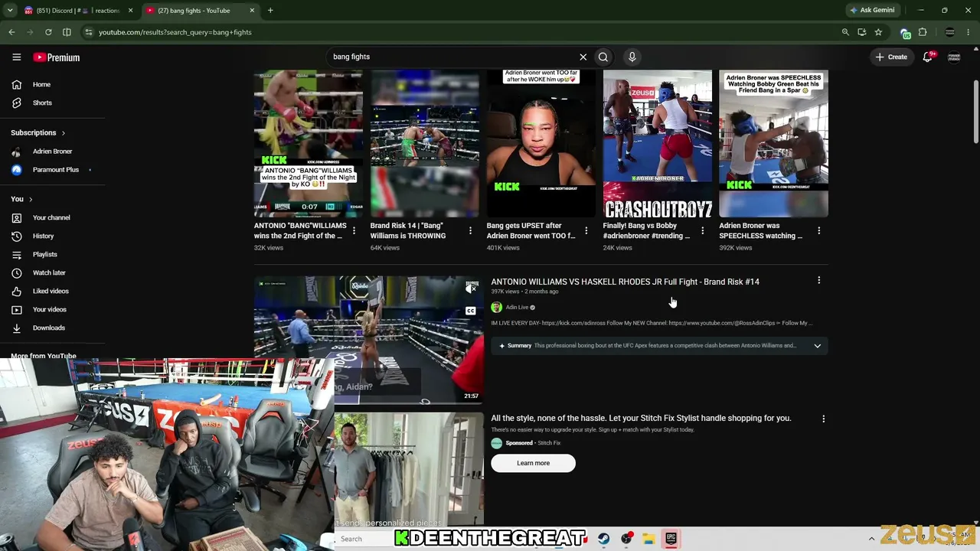
Task: Click Learn more on Stitch Fix ad
Action: pyautogui.click(x=533, y=463)
